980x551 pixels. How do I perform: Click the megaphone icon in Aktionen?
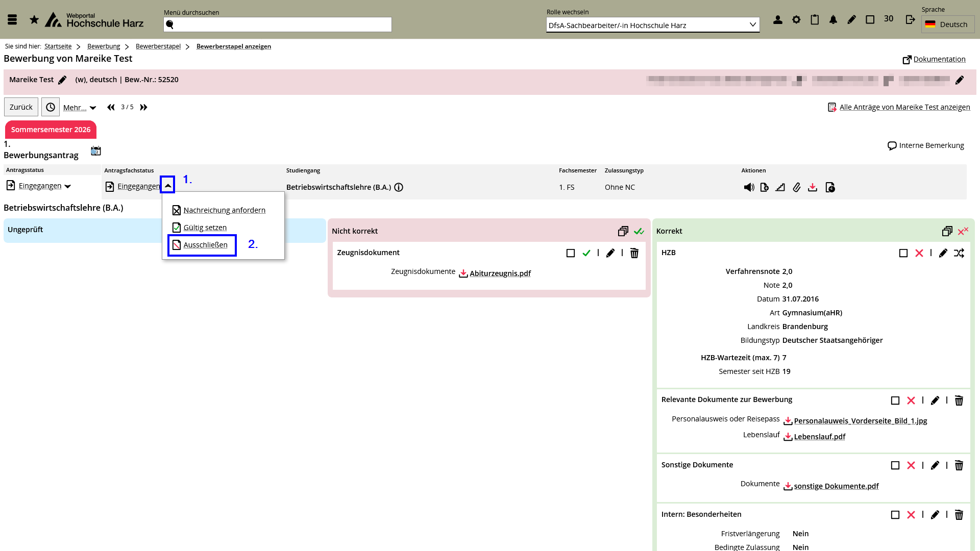pos(749,187)
